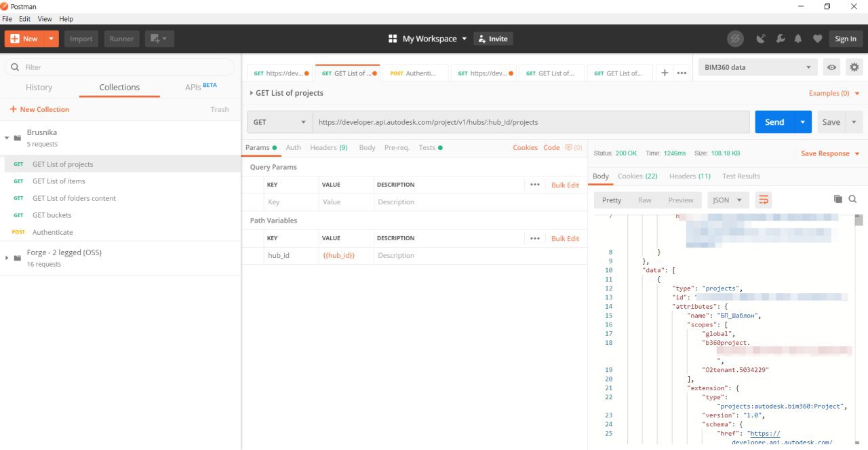This screenshot has width=868, height=450.
Task: Click the new window icon beside Runner
Action: coord(159,39)
